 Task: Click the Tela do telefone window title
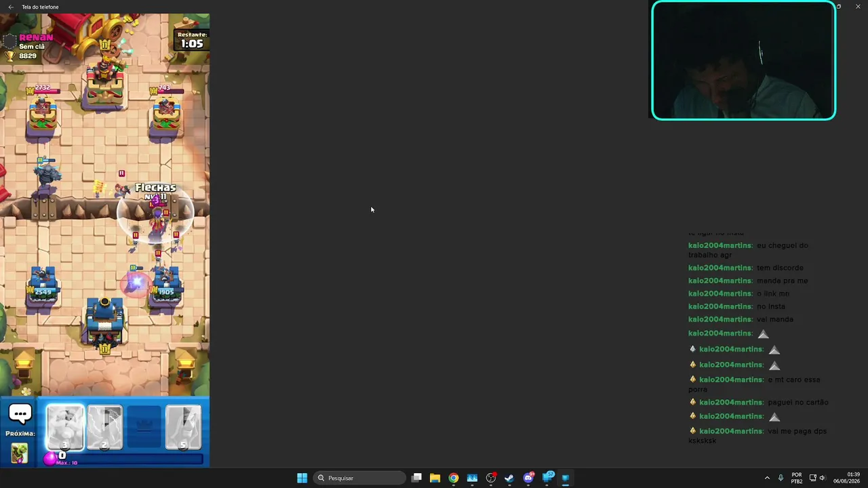[40, 7]
